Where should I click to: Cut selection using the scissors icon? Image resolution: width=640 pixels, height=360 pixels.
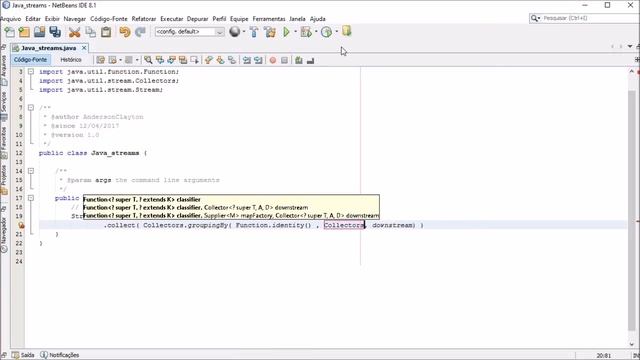coord(74,32)
